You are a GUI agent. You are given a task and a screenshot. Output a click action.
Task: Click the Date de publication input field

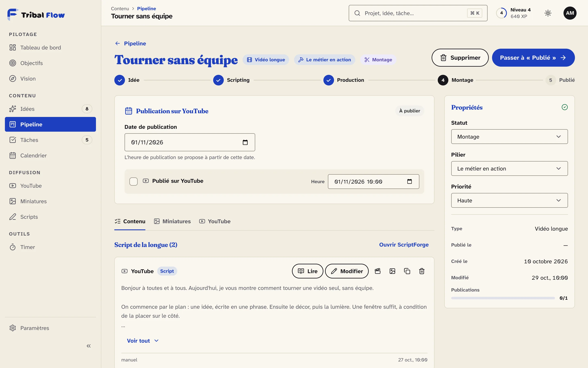[x=190, y=142]
